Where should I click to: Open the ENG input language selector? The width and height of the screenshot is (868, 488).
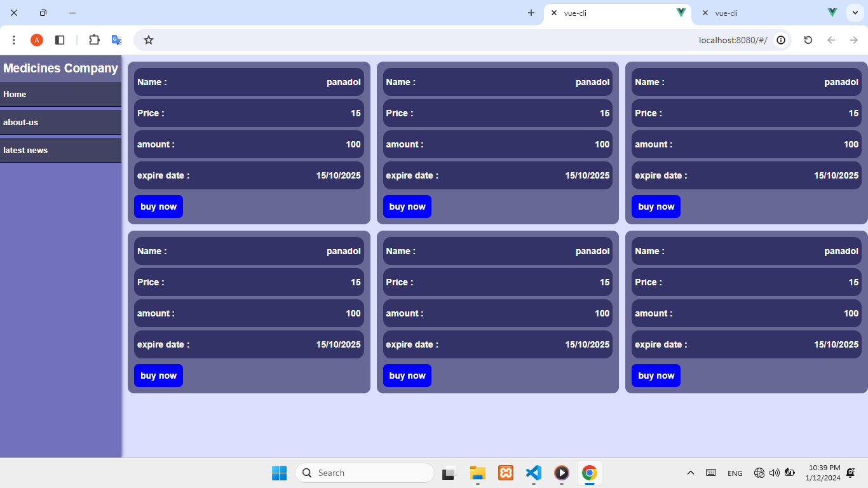tap(735, 473)
